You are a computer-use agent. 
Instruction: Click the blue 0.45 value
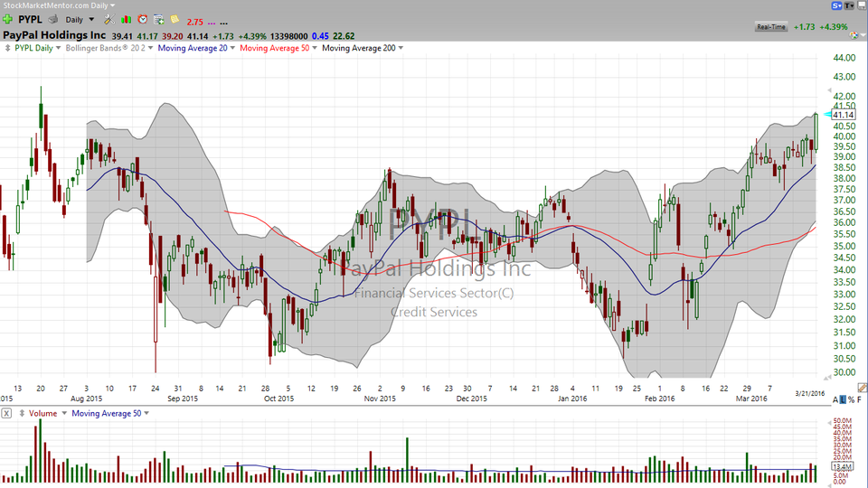tap(320, 36)
